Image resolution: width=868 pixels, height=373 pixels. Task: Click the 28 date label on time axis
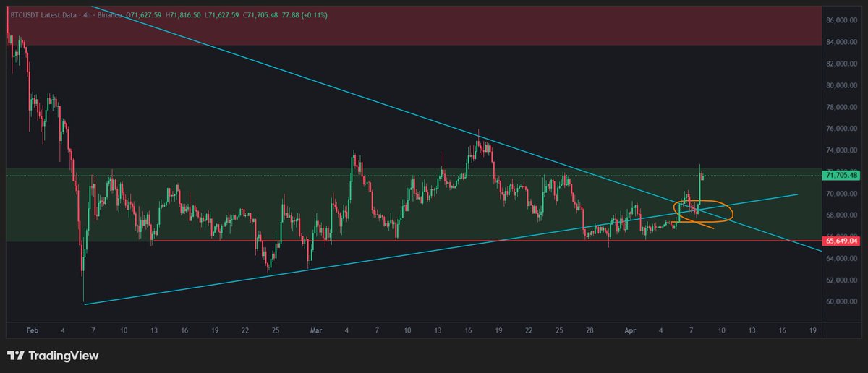coord(590,330)
